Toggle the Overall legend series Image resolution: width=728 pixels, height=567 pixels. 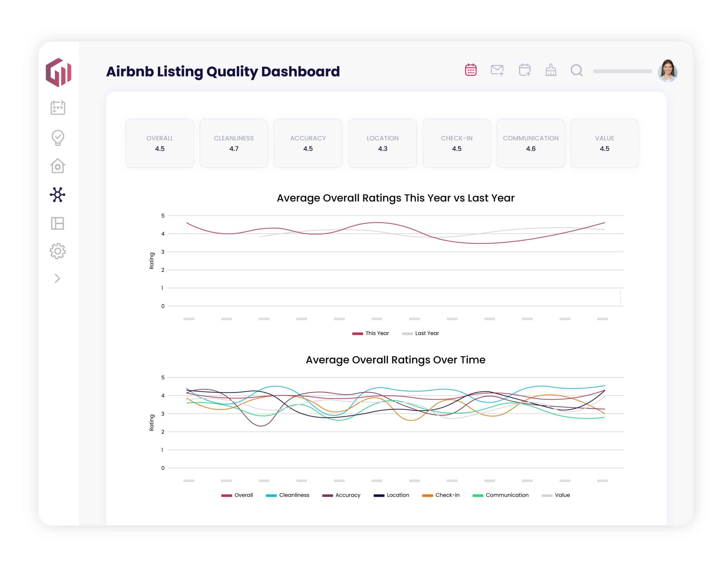click(x=237, y=495)
